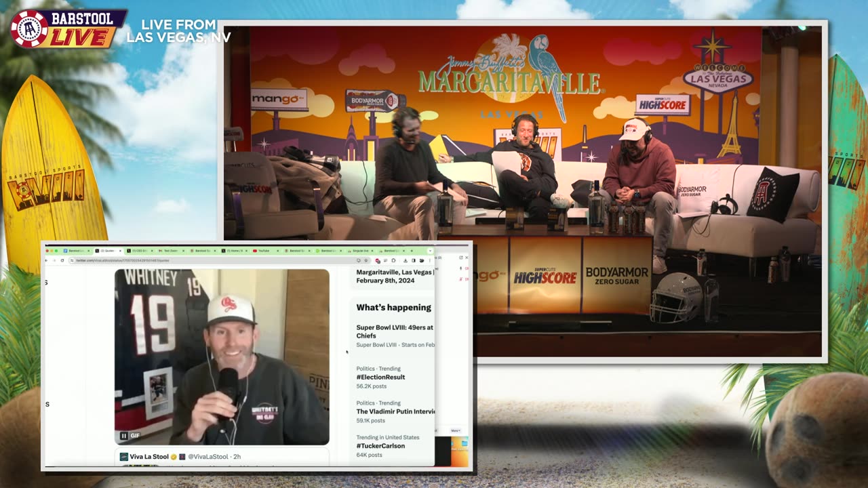Open a new tab with plus button
The height and width of the screenshot is (488, 868).
pyautogui.click(x=412, y=251)
